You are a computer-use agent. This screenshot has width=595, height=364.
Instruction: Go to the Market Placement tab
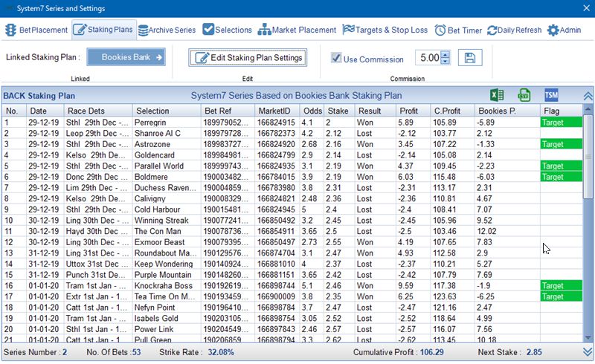(x=297, y=30)
